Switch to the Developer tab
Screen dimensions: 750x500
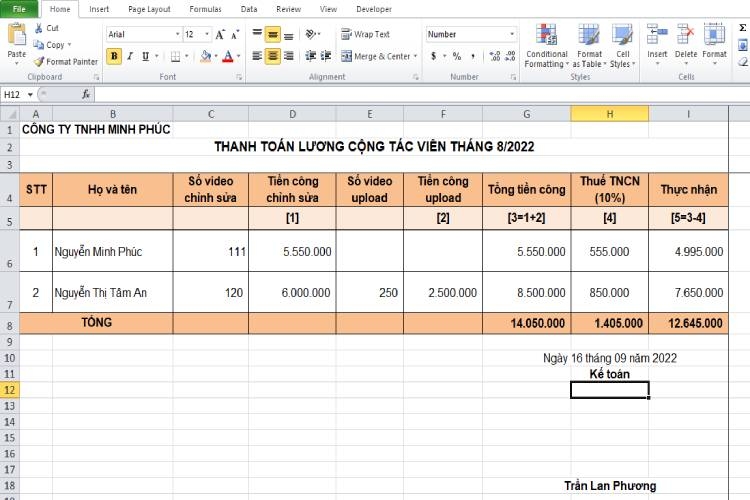pyautogui.click(x=374, y=9)
